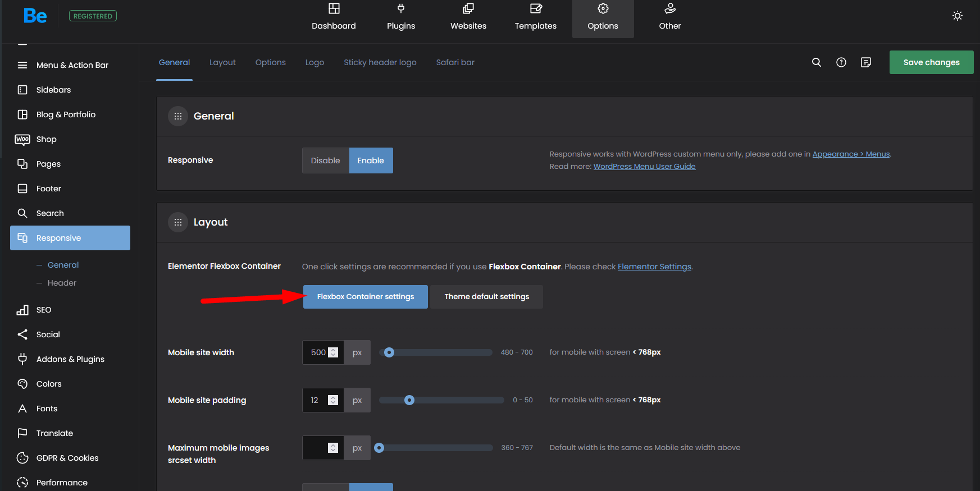Viewport: 980px width, 491px height.
Task: Click the Performance gauge icon
Action: [22, 483]
